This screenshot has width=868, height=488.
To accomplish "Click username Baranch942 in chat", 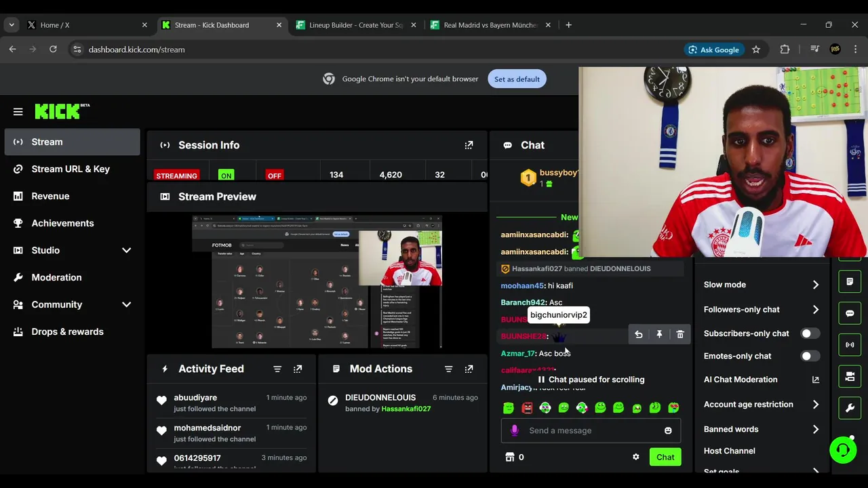I will tap(523, 303).
